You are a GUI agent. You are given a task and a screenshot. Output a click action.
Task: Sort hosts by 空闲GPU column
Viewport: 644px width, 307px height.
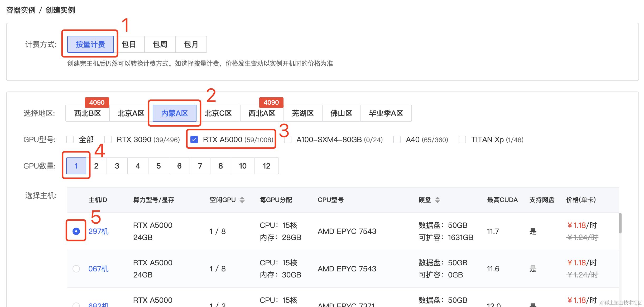[242, 200]
